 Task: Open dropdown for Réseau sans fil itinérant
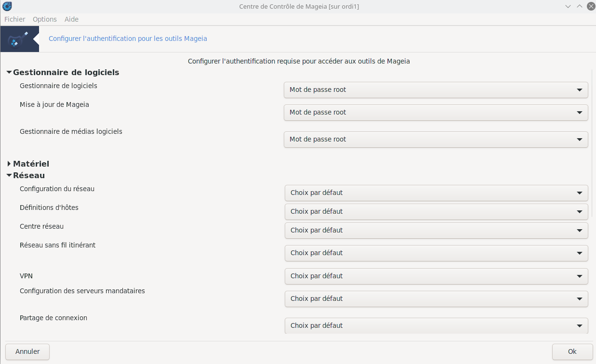[x=437, y=253]
